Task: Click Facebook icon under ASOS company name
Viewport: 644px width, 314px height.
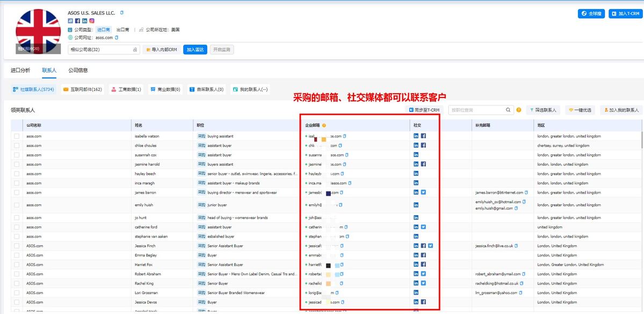Action: pyautogui.click(x=77, y=21)
